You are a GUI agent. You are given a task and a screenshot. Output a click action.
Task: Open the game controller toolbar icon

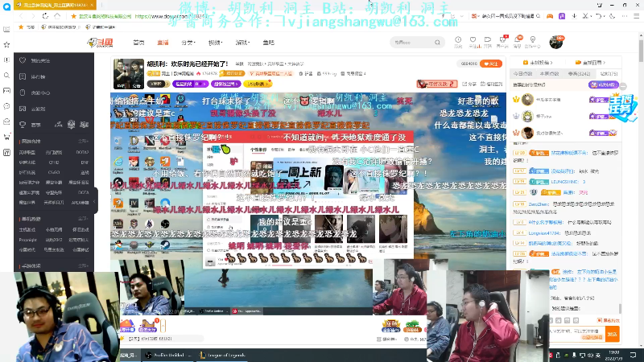(550, 16)
